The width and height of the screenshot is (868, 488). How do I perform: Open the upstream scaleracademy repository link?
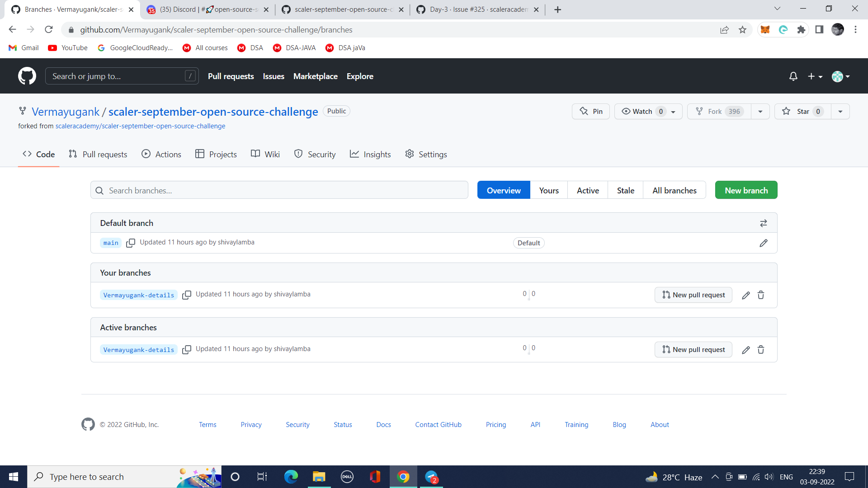coord(140,126)
